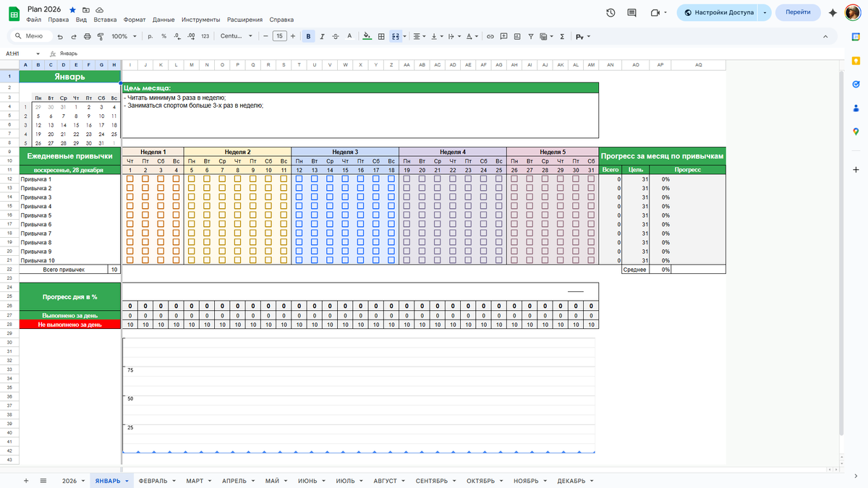The width and height of the screenshot is (868, 488).
Task: Check Привычка 5 box for day 19
Action: (407, 215)
